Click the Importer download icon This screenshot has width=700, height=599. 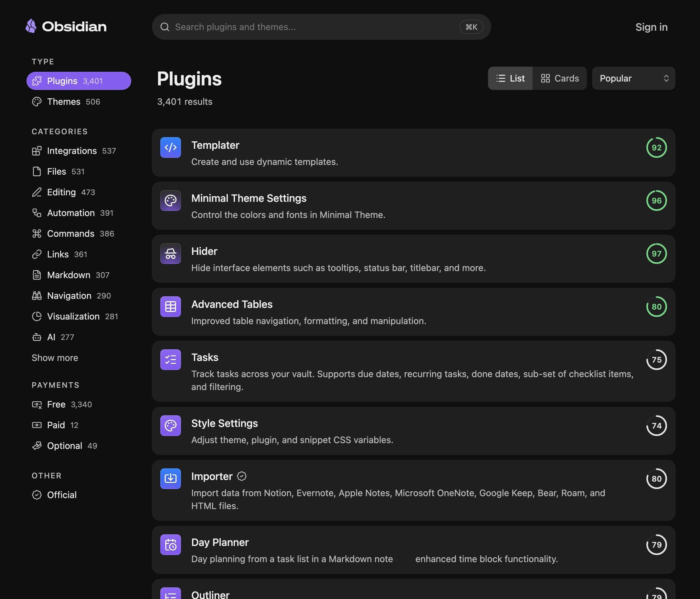click(x=170, y=479)
